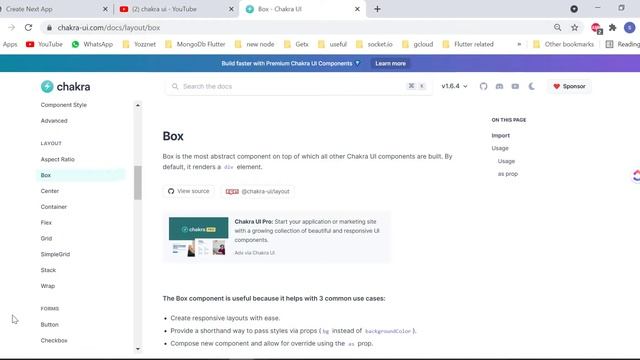This screenshot has width=640, height=360.
Task: Open browser zoom magnifier icon in address bar
Action: [x=558, y=27]
